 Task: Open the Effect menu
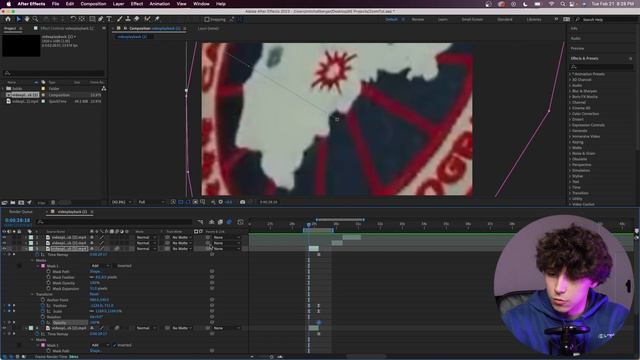point(137,4)
